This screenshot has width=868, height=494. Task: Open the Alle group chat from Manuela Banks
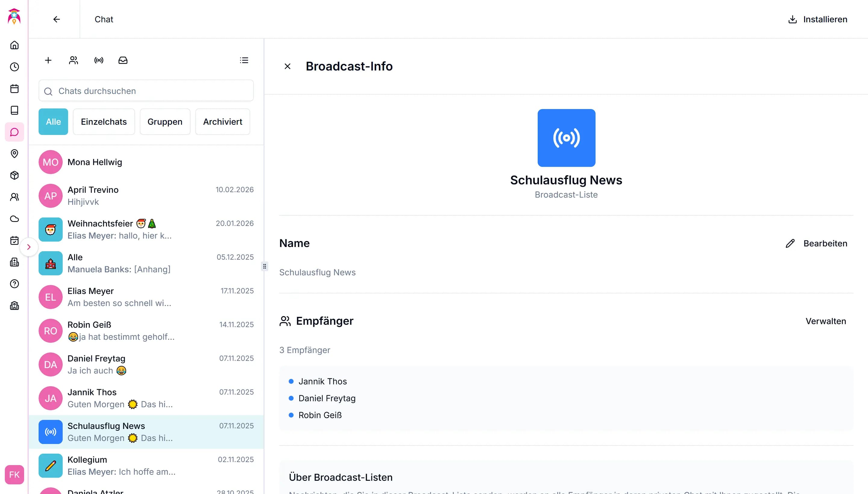146,263
